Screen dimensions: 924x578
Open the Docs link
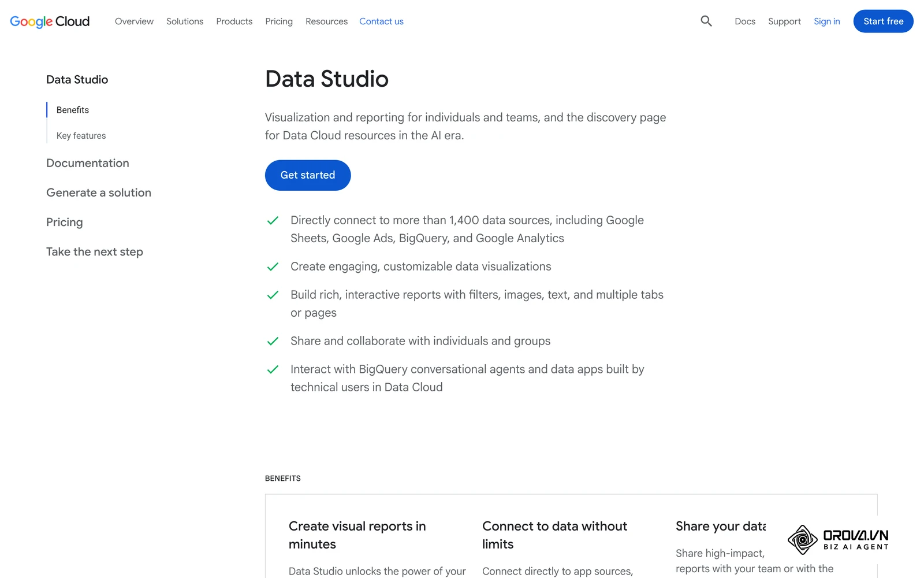(745, 21)
